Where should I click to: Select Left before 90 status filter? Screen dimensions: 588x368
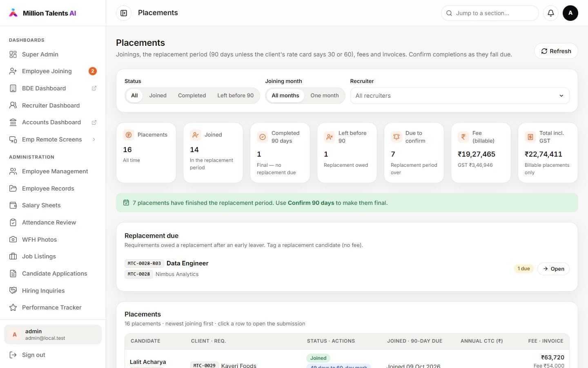[235, 96]
